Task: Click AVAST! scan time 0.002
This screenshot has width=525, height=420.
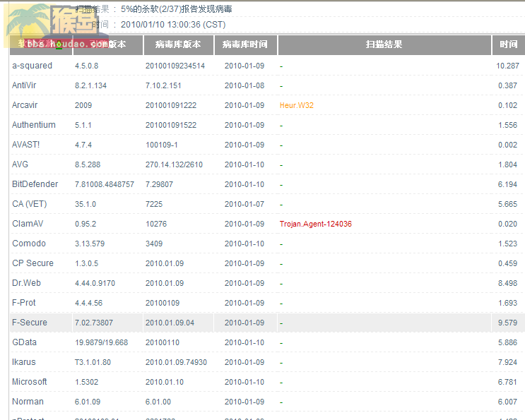Action: [x=507, y=145]
